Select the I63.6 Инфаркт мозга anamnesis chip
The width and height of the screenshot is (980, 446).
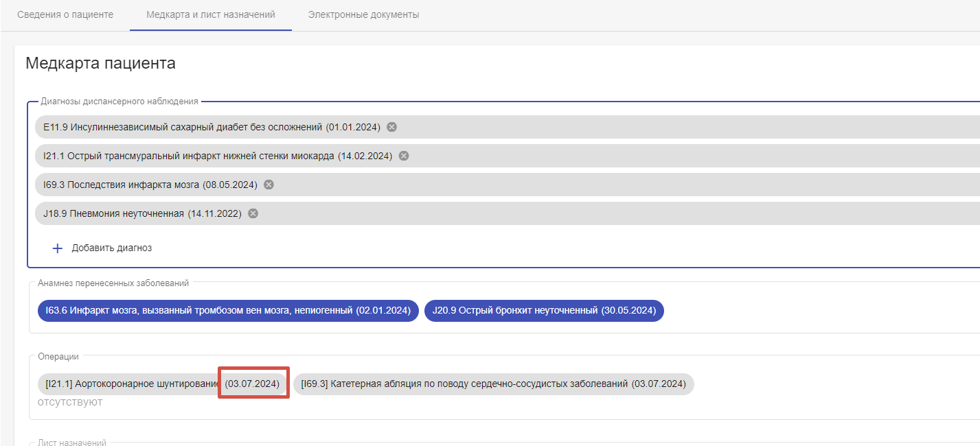(228, 311)
